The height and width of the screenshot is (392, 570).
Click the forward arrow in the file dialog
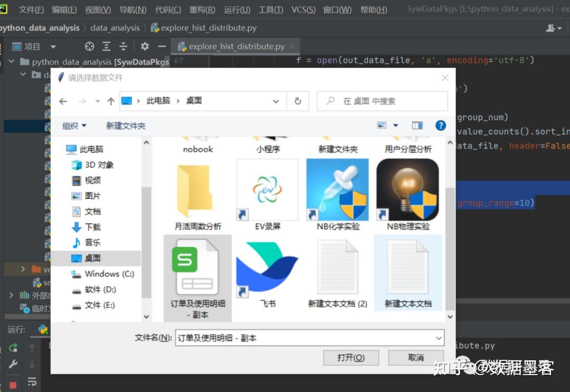tap(82, 101)
